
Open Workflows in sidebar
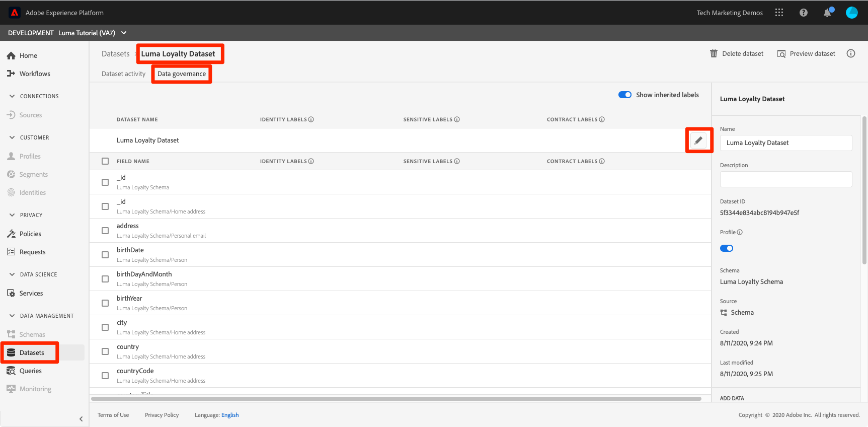point(35,74)
